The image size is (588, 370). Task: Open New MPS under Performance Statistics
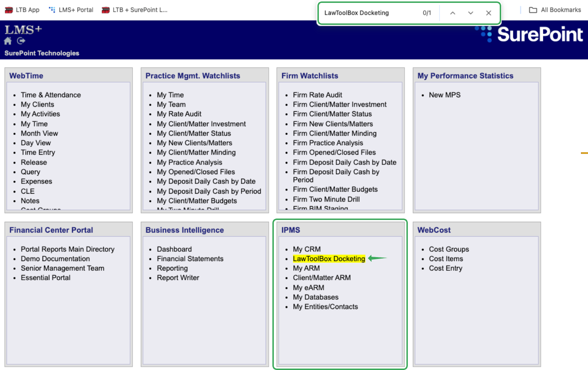coord(445,95)
